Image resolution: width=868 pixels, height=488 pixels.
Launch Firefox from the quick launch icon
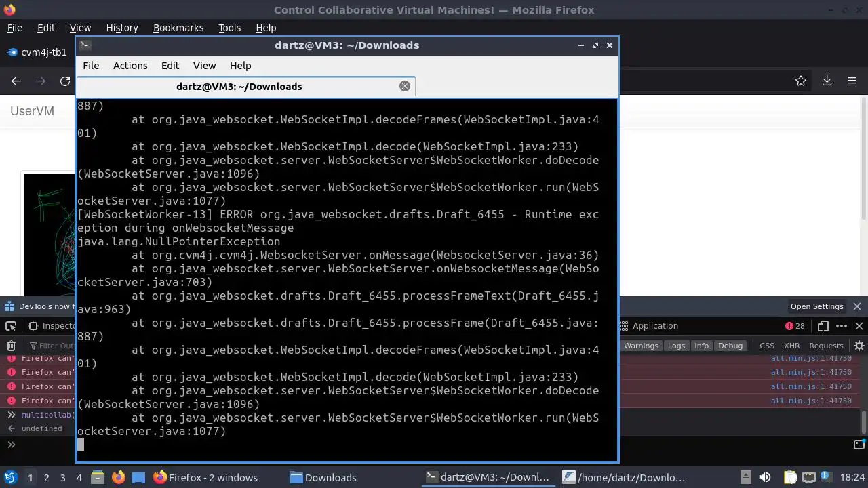pos(118,477)
